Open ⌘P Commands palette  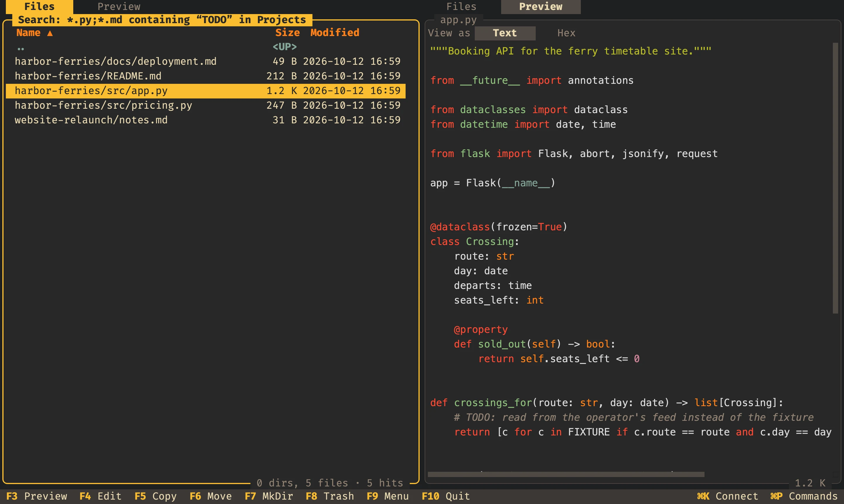click(804, 496)
